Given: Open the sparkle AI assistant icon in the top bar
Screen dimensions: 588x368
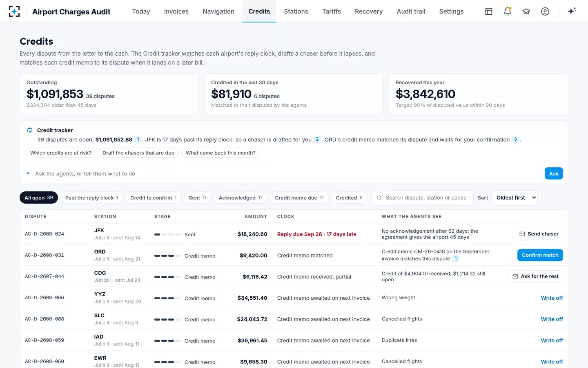Looking at the screenshot, I should pos(572,11).
